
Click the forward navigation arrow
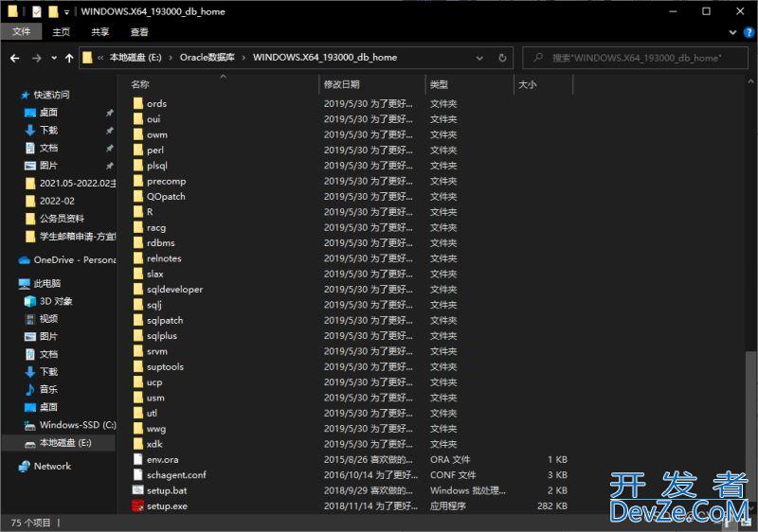(x=37, y=58)
